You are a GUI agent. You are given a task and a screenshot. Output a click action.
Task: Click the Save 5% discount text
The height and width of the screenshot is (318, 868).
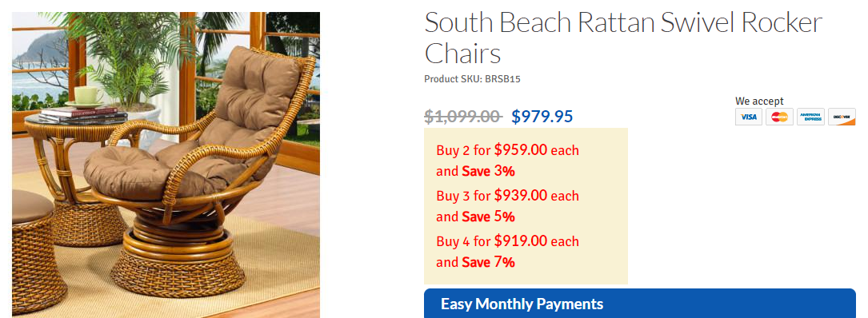pos(488,217)
